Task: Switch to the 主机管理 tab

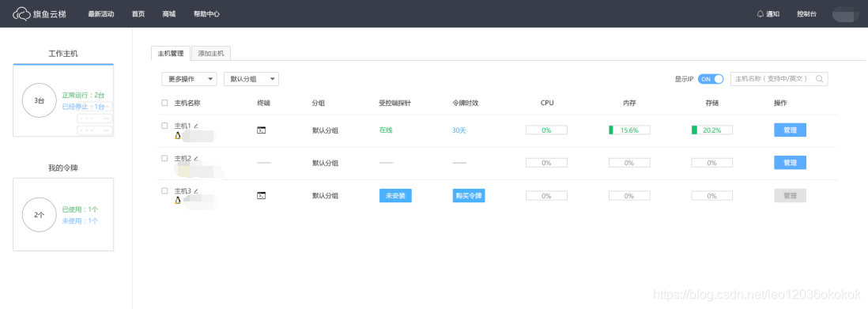Action: pos(171,53)
